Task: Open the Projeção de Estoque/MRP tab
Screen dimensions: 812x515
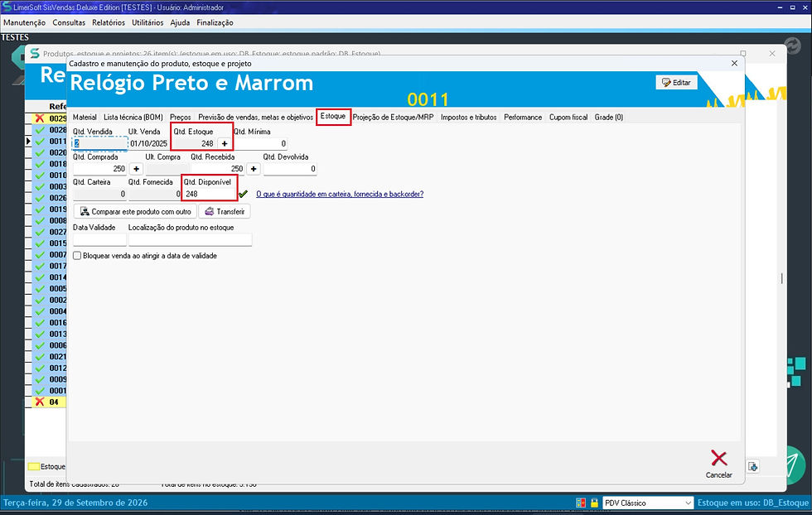Action: point(393,117)
